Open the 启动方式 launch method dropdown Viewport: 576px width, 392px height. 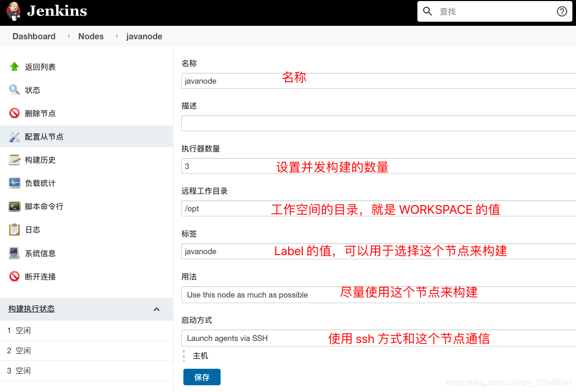pyautogui.click(x=378, y=338)
